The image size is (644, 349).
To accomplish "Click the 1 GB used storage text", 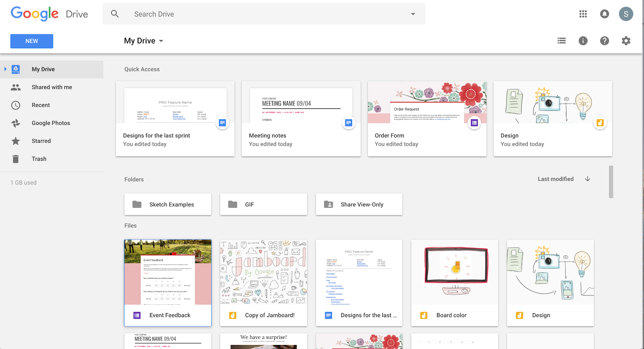I will click(x=23, y=183).
